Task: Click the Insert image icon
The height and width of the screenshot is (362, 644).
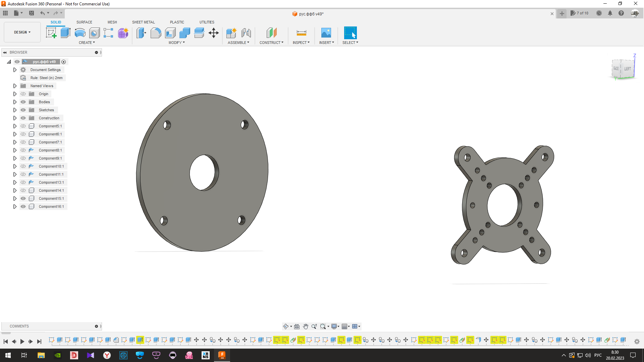Action: (326, 33)
